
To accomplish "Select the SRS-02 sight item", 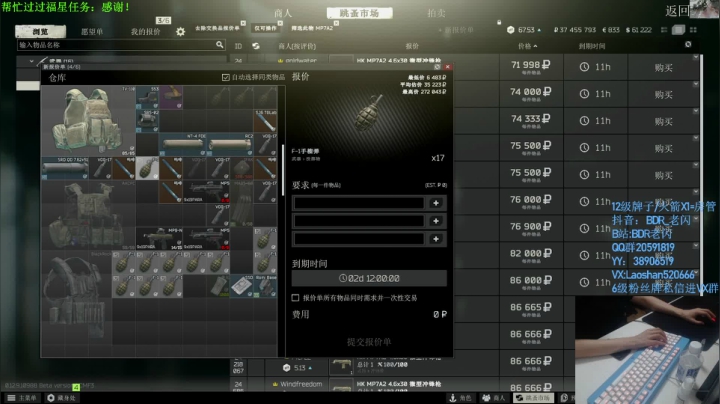I will coord(147,121).
